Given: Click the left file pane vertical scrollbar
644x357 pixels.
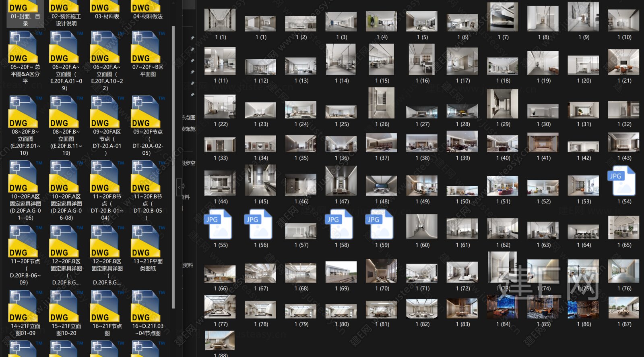Looking at the screenshot, I should tap(173, 167).
